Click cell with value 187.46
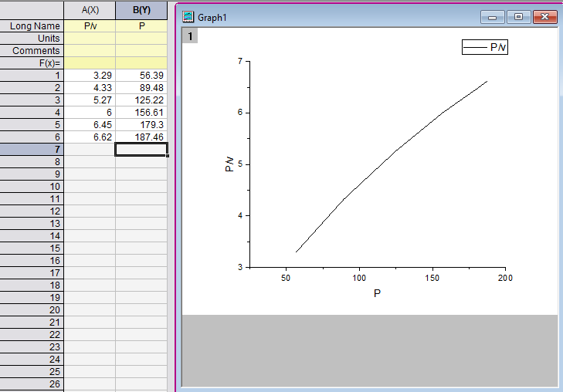Screen dimensions: 563x392 [141, 137]
